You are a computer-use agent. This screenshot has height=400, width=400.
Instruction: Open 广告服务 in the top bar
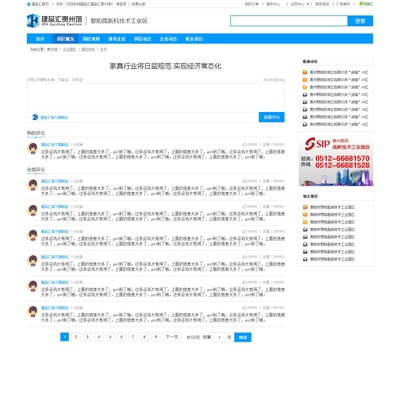[x=343, y=4]
